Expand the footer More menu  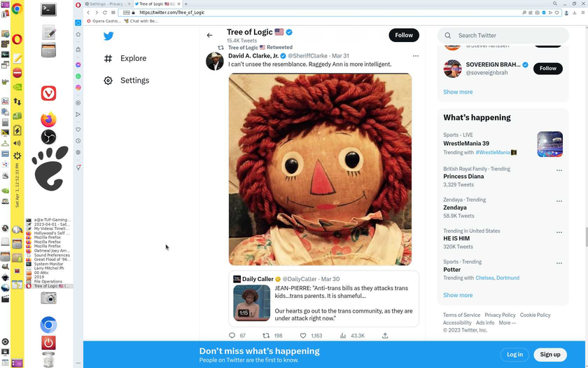(507, 323)
